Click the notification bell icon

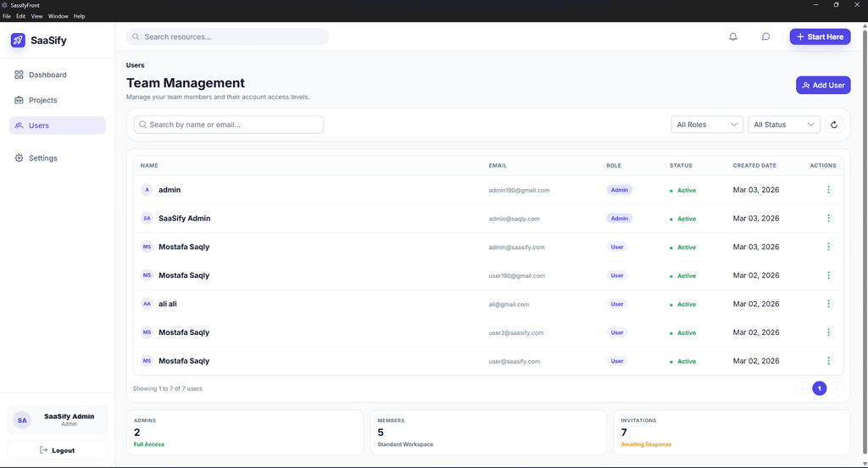(733, 36)
